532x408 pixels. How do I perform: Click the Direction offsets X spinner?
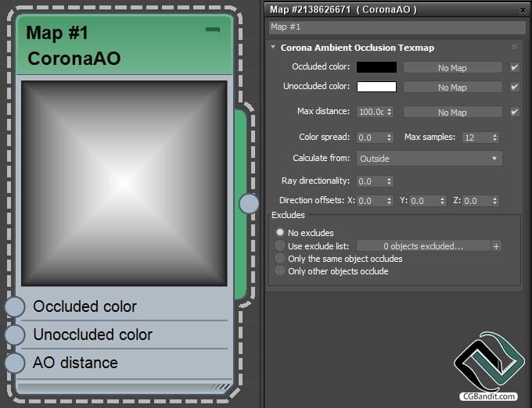tap(390, 201)
